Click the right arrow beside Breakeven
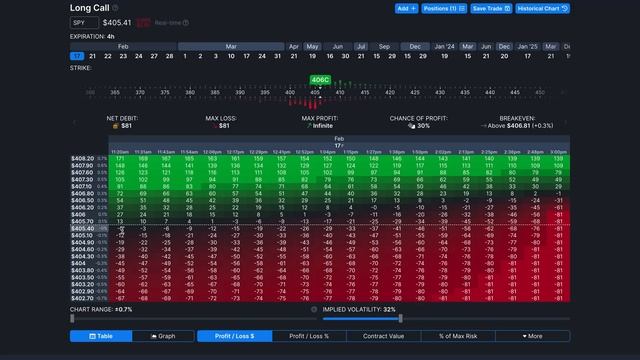The height and width of the screenshot is (360, 640). coord(565,122)
